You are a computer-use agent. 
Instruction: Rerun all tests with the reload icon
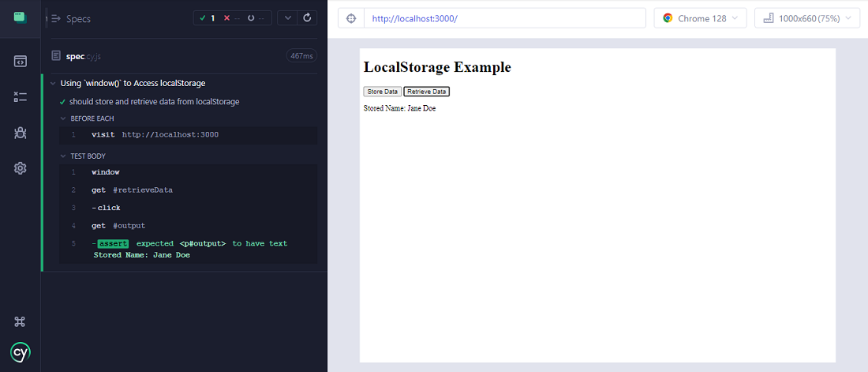308,17
